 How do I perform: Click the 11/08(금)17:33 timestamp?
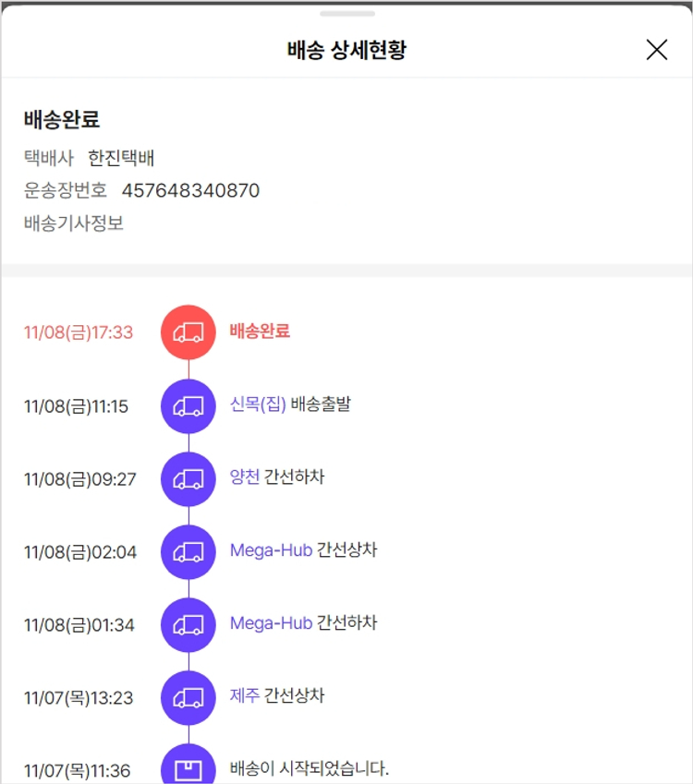tap(79, 332)
